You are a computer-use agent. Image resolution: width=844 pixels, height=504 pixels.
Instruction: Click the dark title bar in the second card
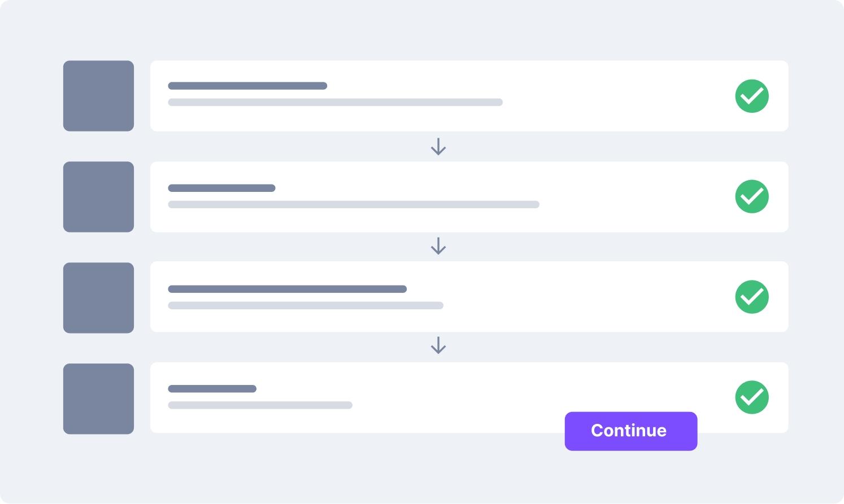pyautogui.click(x=221, y=188)
